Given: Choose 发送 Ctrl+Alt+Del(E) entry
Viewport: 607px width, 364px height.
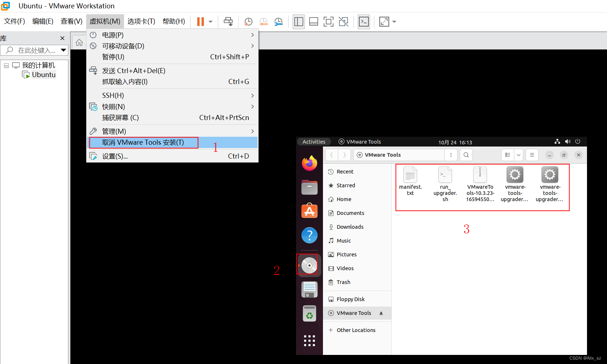Looking at the screenshot, I should click(172, 71).
